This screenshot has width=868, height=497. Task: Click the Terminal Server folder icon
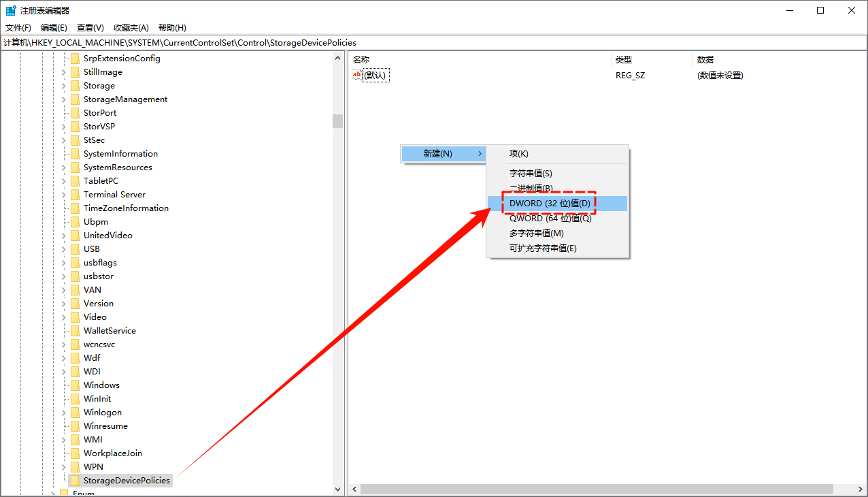click(75, 195)
